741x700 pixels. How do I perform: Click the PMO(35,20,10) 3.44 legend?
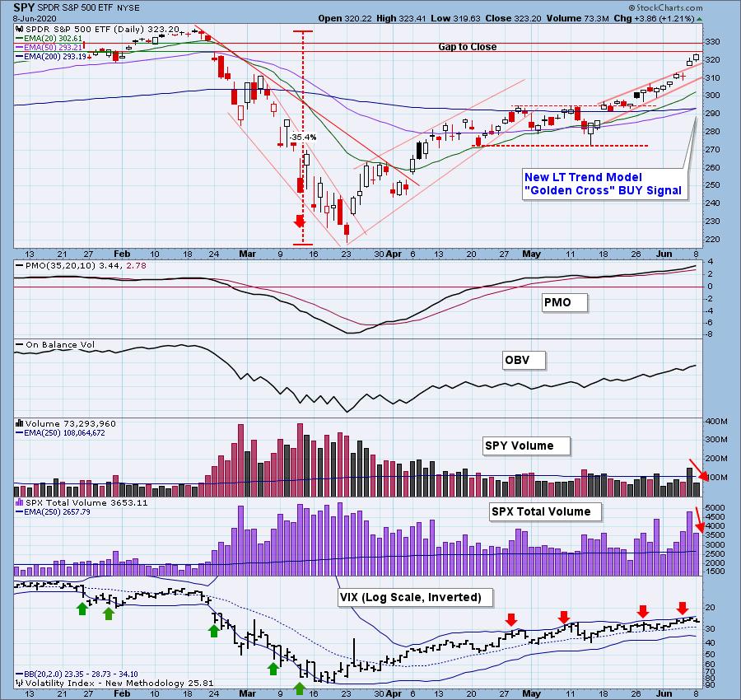[x=86, y=266]
